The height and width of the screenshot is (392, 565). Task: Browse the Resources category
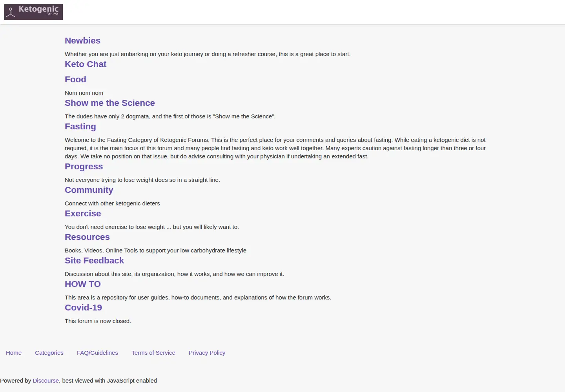(87, 237)
